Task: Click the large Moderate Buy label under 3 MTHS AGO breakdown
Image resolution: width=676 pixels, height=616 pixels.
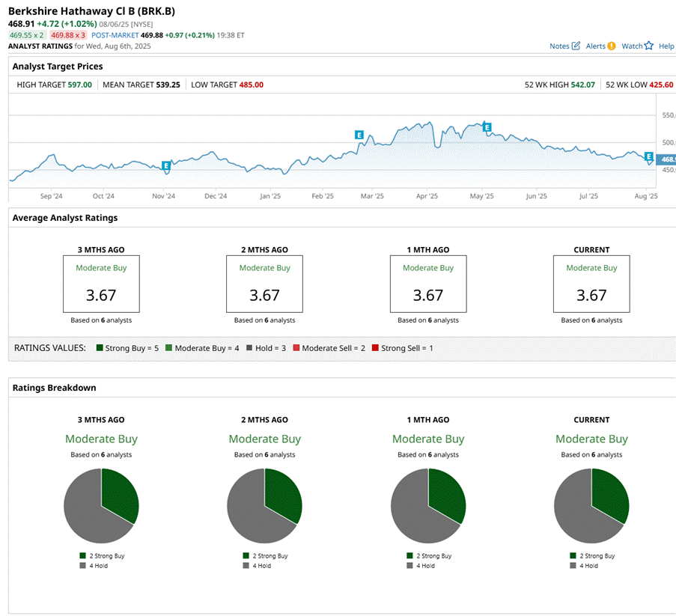Action: (101, 439)
